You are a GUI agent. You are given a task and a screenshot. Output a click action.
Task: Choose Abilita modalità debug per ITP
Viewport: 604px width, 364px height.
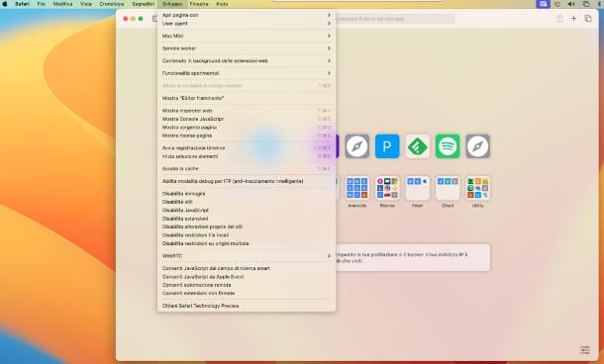pyautogui.click(x=247, y=181)
